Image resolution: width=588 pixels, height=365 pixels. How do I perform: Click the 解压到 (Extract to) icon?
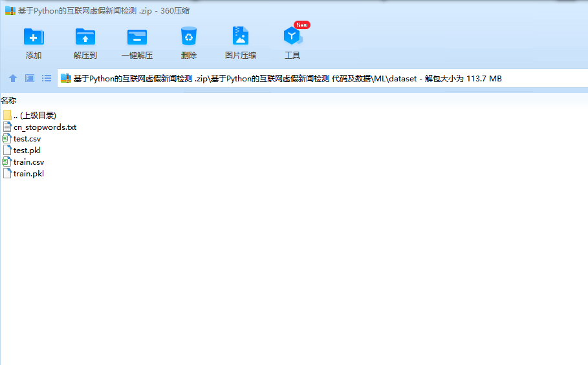85,37
